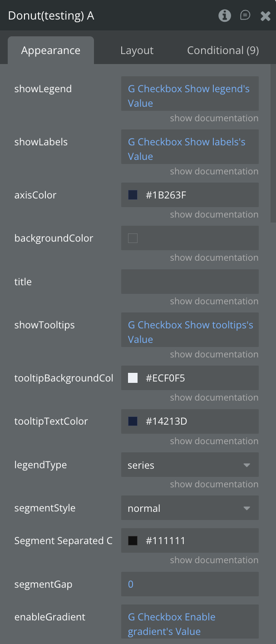Click the tooltipTextColor swatch #14213D
Viewport: 276px width, 644px height.
133,421
